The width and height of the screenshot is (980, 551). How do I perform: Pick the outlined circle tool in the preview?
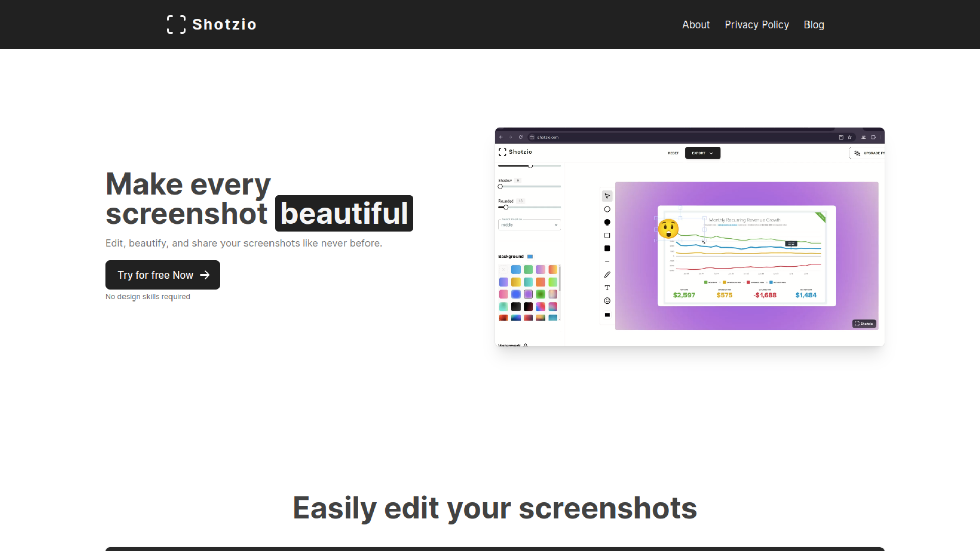click(x=607, y=209)
